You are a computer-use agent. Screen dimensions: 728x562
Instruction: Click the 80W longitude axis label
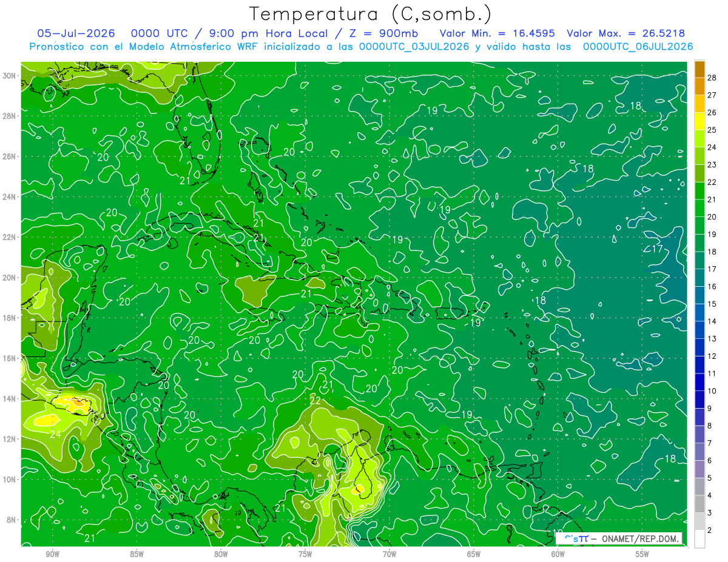221,554
